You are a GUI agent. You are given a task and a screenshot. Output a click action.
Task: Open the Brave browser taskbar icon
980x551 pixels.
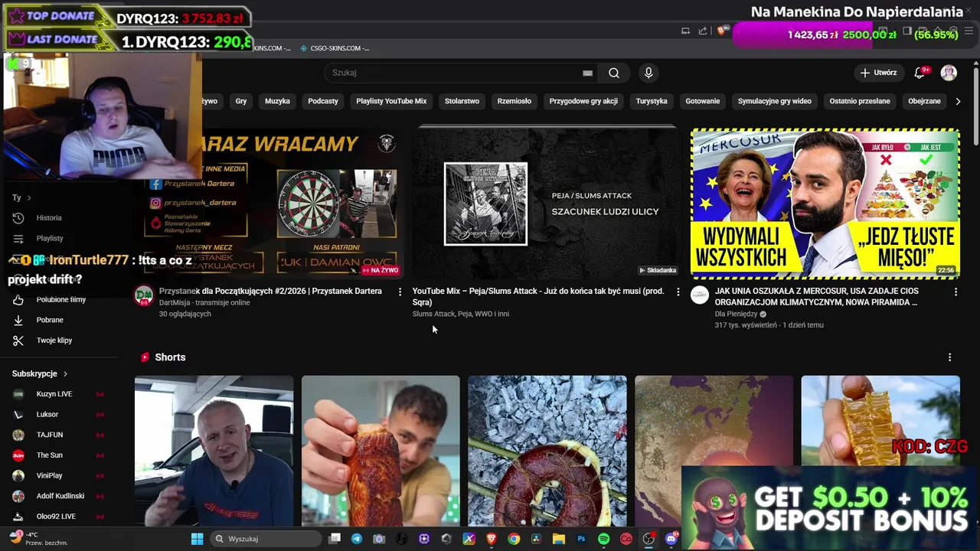pos(491,539)
